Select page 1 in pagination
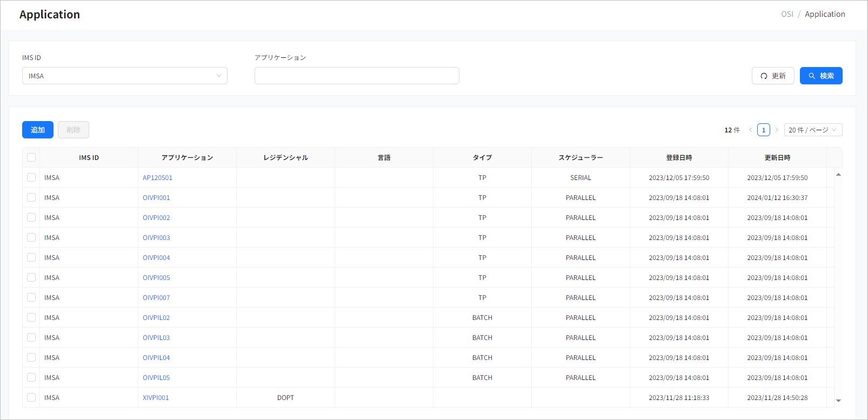The image size is (868, 420). (763, 130)
